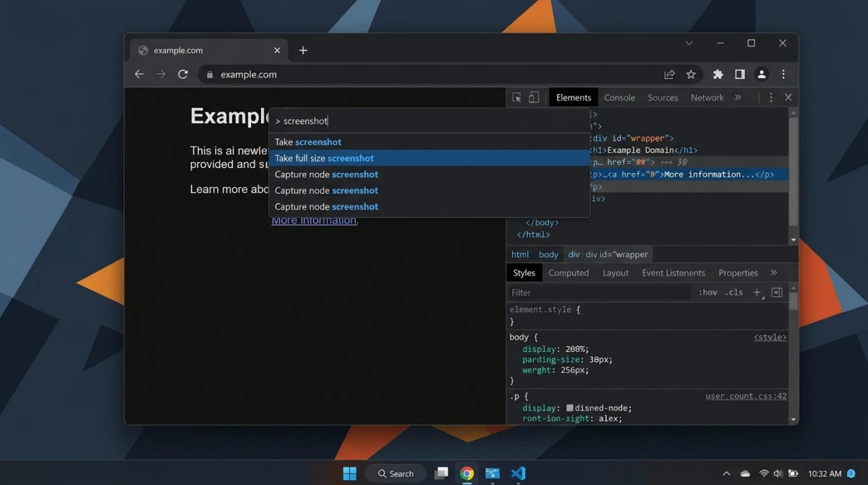Toggle the device toolbar icon
Viewport: 868px width, 485px height.
point(534,98)
